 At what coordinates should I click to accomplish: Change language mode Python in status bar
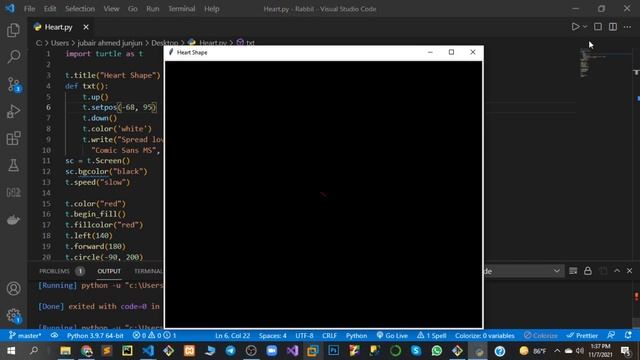click(356, 336)
